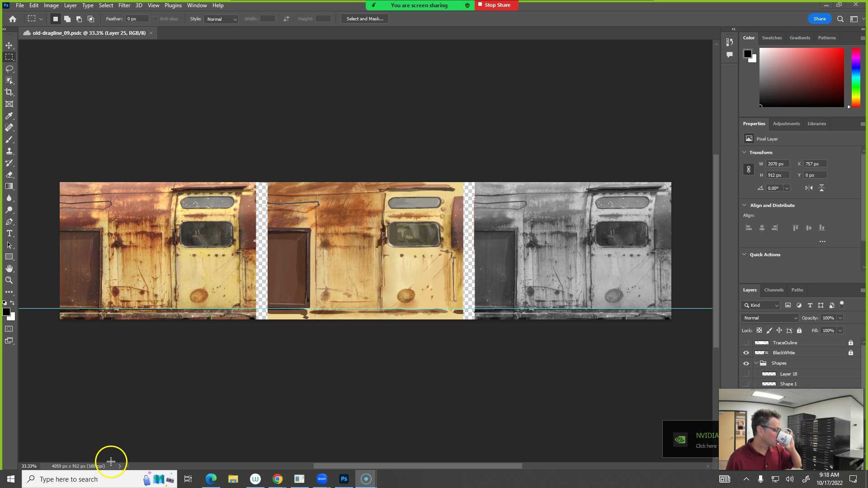868x488 pixels.
Task: Click the blue Share button
Action: click(x=819, y=19)
